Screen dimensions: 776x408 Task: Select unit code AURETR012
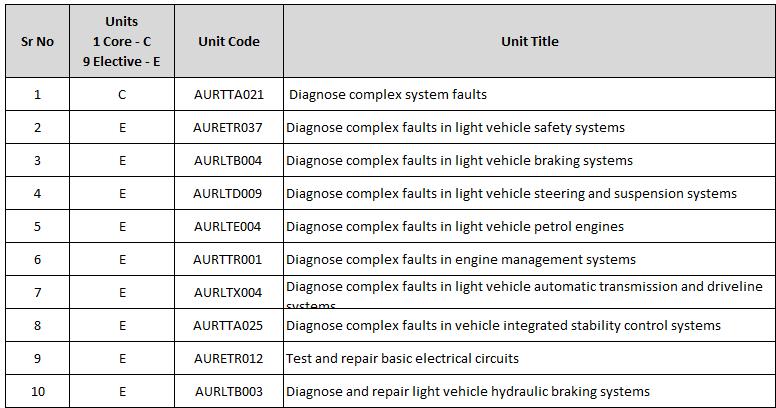coord(228,359)
